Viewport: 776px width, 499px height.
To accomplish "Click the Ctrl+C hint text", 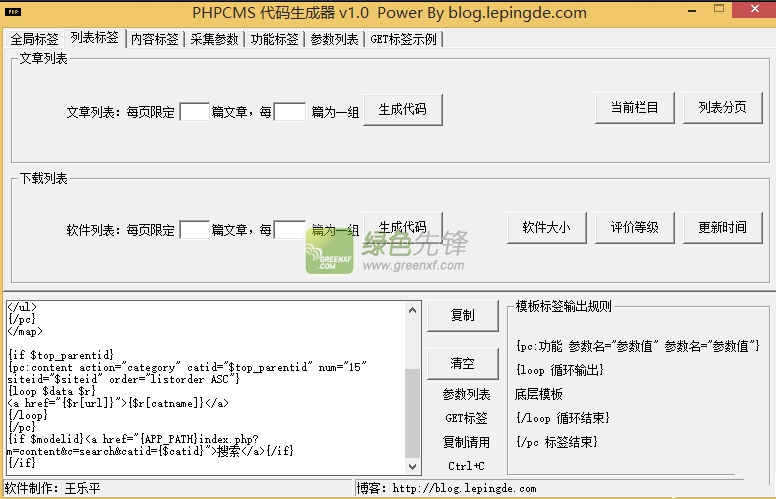I will pos(466,466).
